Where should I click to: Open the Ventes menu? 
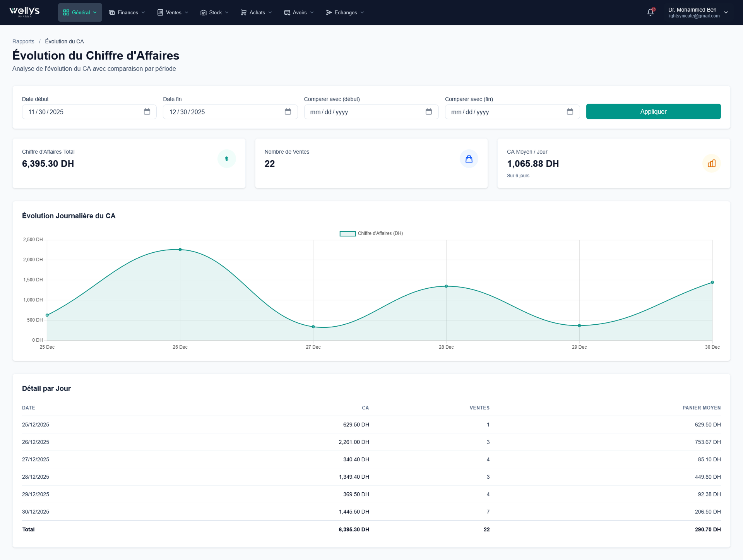pos(173,12)
